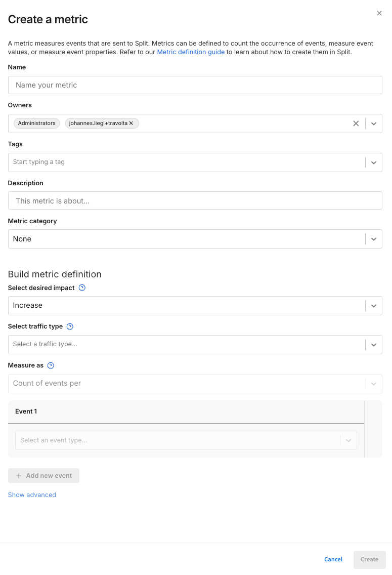Close the Create a metric dialog
The height and width of the screenshot is (575, 392).
(x=379, y=13)
